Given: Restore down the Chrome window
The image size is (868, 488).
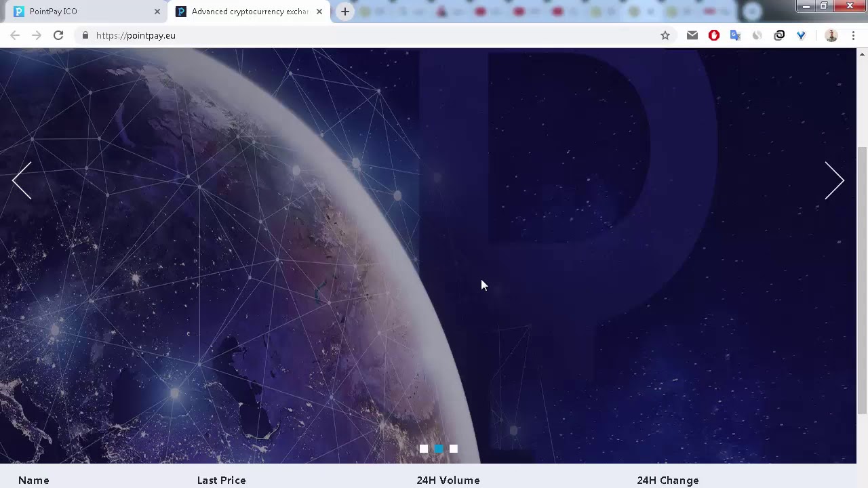Looking at the screenshot, I should 824,6.
